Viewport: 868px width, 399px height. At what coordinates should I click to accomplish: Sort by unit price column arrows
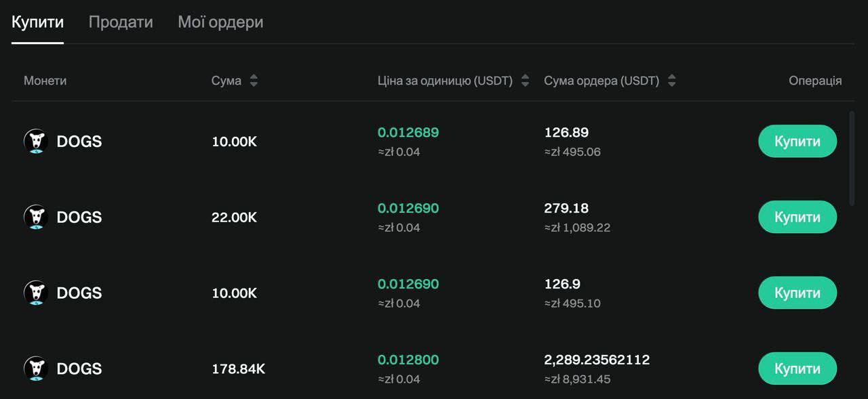[525, 81]
